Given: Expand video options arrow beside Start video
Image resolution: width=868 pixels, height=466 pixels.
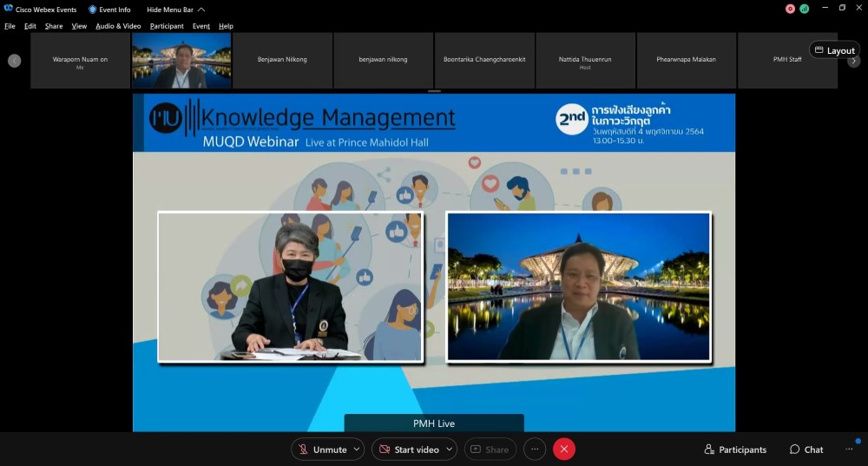Looking at the screenshot, I should coord(450,450).
